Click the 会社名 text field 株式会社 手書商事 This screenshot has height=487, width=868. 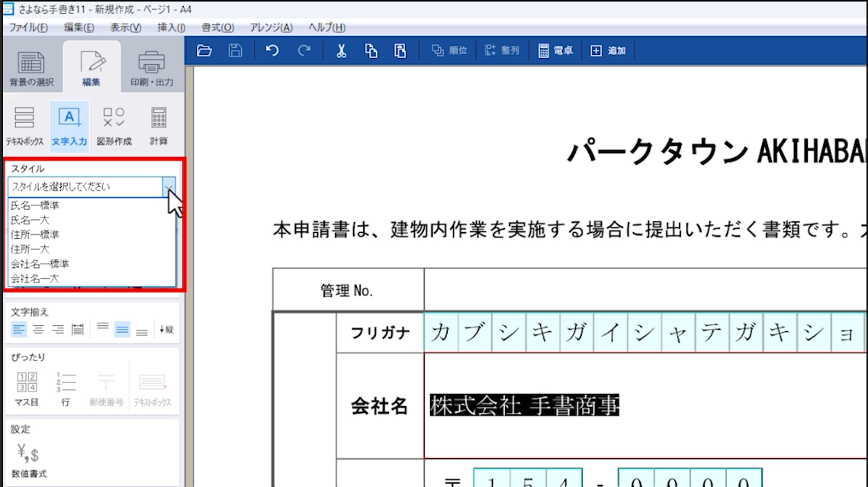pos(524,406)
